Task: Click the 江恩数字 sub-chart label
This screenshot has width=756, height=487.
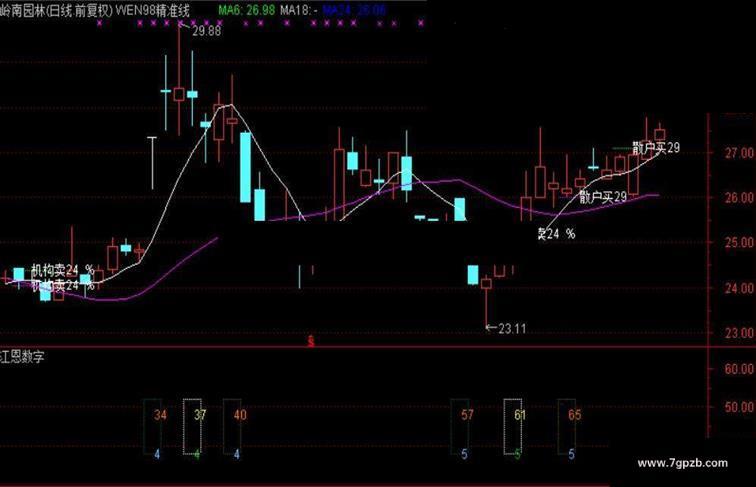Action: tap(22, 357)
